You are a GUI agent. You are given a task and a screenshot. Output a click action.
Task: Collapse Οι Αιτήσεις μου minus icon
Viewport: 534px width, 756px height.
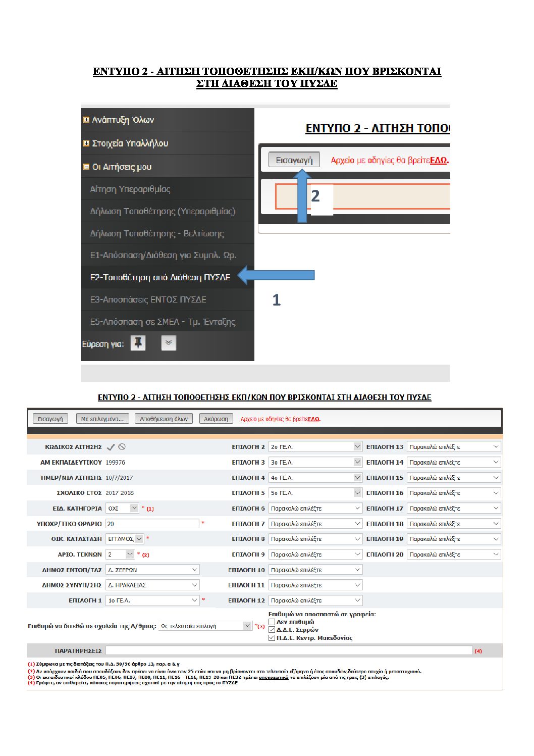pyautogui.click(x=86, y=167)
